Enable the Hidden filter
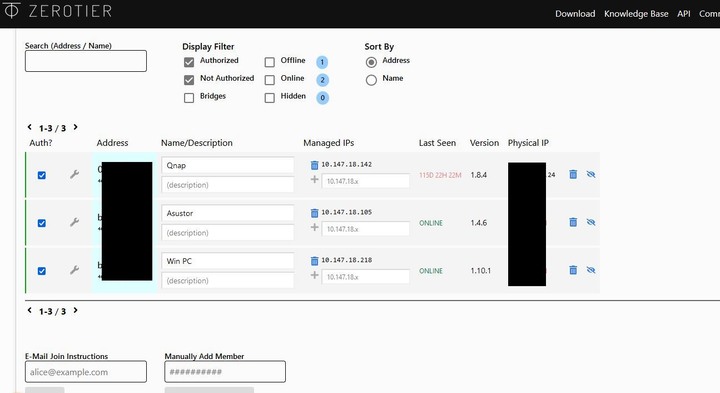The image size is (720, 393). tap(270, 98)
